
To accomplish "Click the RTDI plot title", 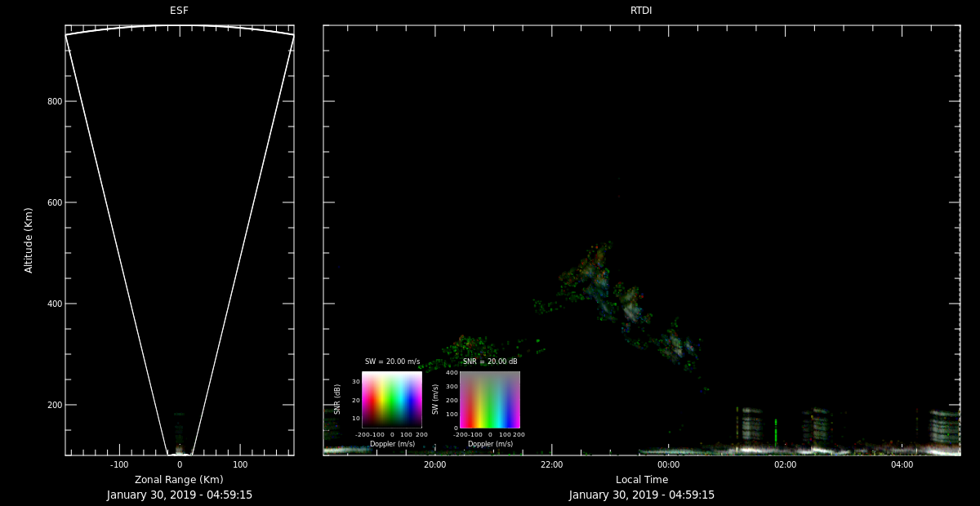I will click(x=641, y=11).
